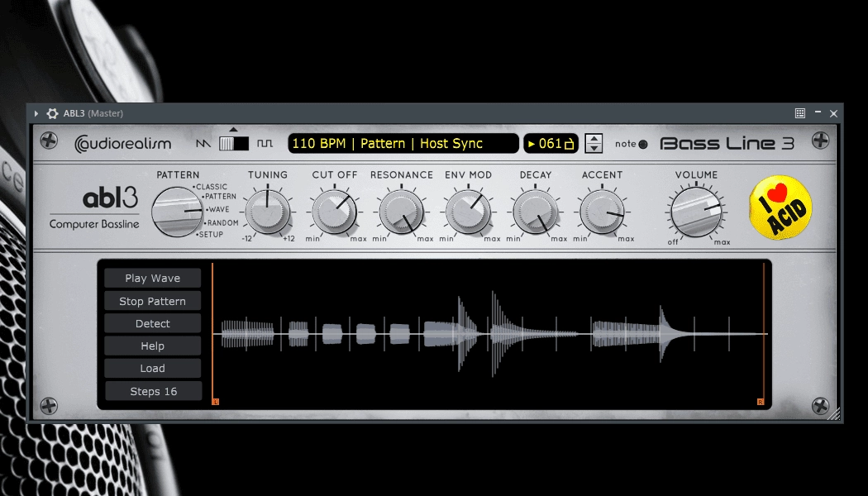This screenshot has width=868, height=496.
Task: Click the Tuning knob
Action: pyautogui.click(x=268, y=212)
